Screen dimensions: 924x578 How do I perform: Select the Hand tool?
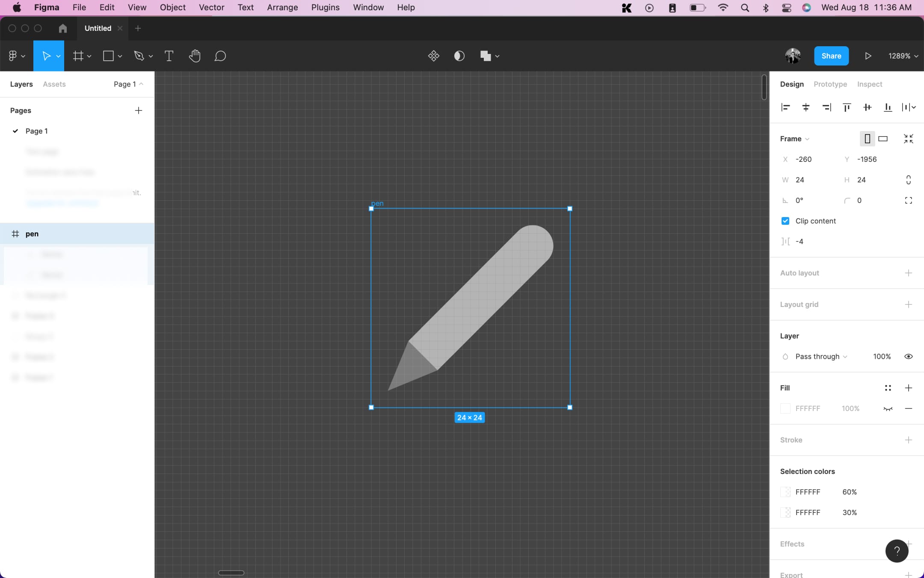pyautogui.click(x=195, y=56)
